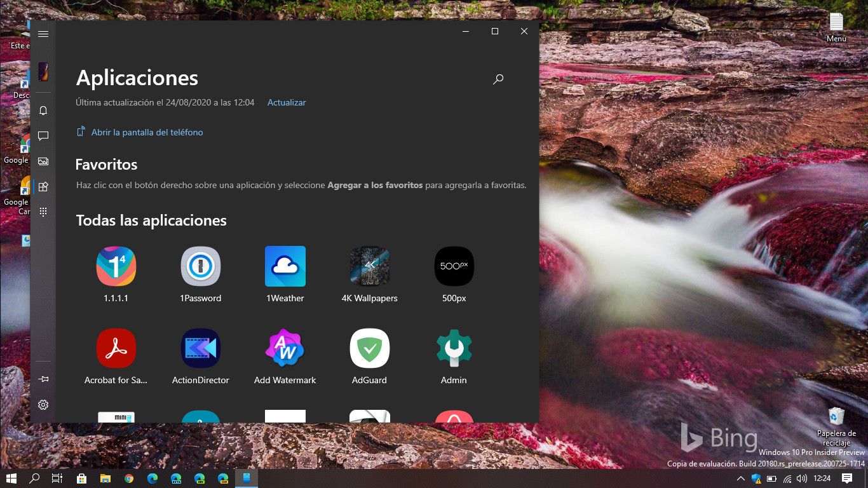Maximize the Your Phone window
This screenshot has height=488, width=868.
point(495,31)
